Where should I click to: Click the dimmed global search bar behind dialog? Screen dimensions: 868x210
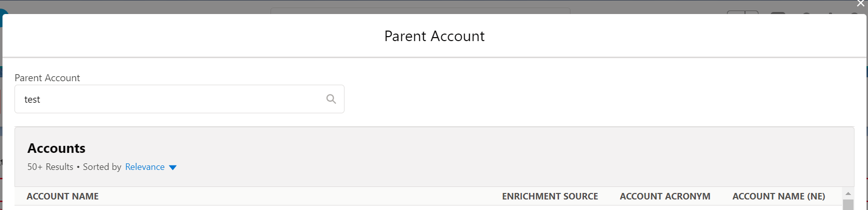pyautogui.click(x=420, y=11)
